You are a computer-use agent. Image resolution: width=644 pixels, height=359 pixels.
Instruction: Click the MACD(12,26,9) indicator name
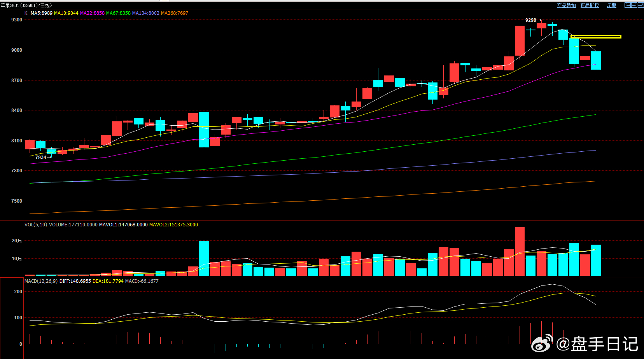41,281
